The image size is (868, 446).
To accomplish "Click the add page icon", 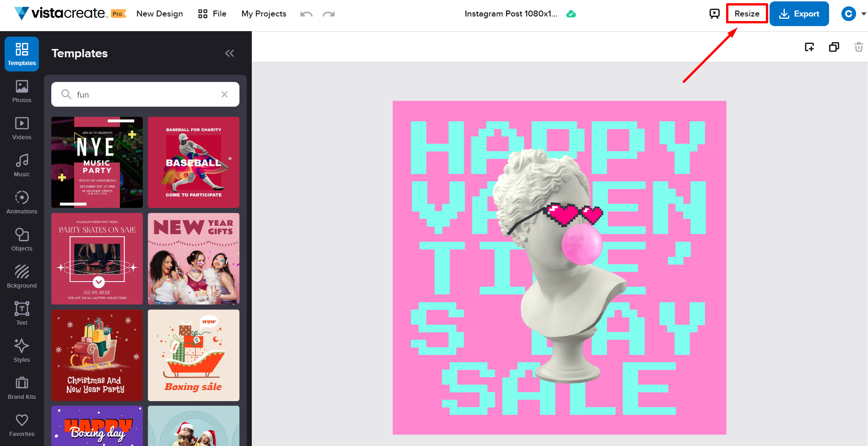I will tap(809, 47).
